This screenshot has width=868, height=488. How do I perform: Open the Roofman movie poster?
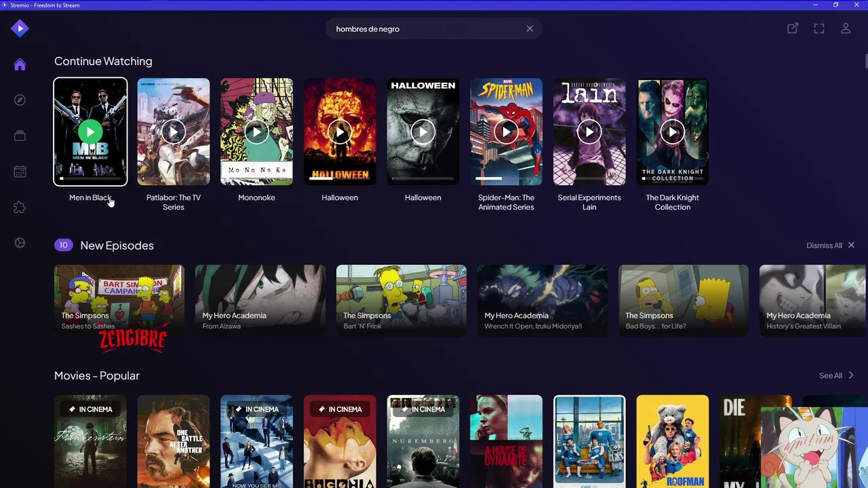(x=673, y=441)
